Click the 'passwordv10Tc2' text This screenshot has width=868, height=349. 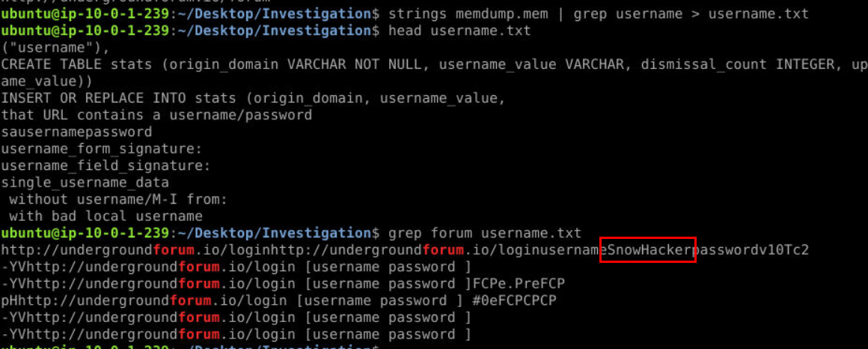pyautogui.click(x=753, y=249)
